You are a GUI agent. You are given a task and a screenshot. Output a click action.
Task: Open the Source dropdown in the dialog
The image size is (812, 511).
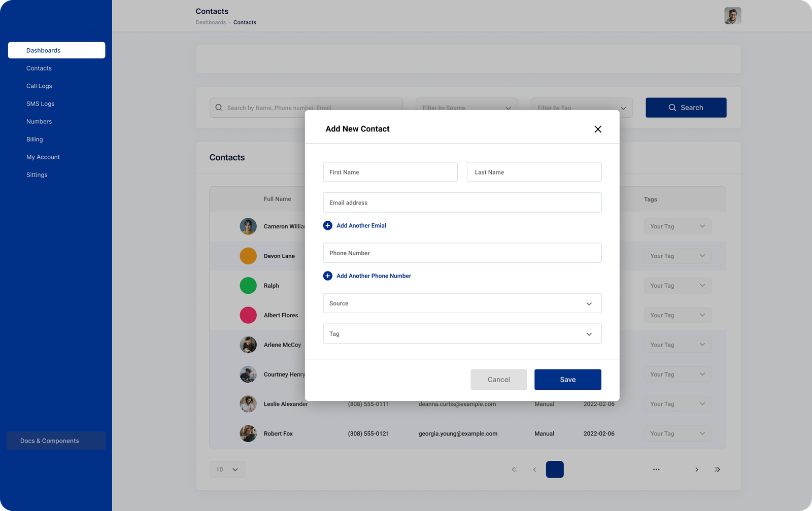point(462,303)
